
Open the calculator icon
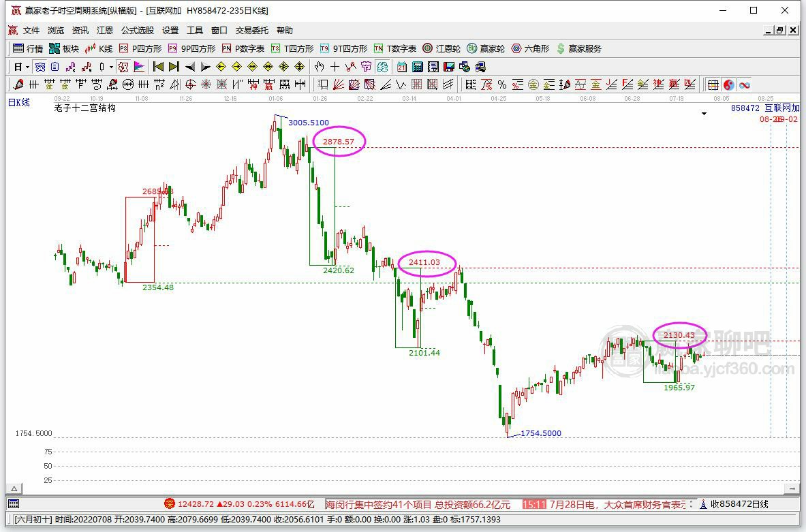coord(418,67)
